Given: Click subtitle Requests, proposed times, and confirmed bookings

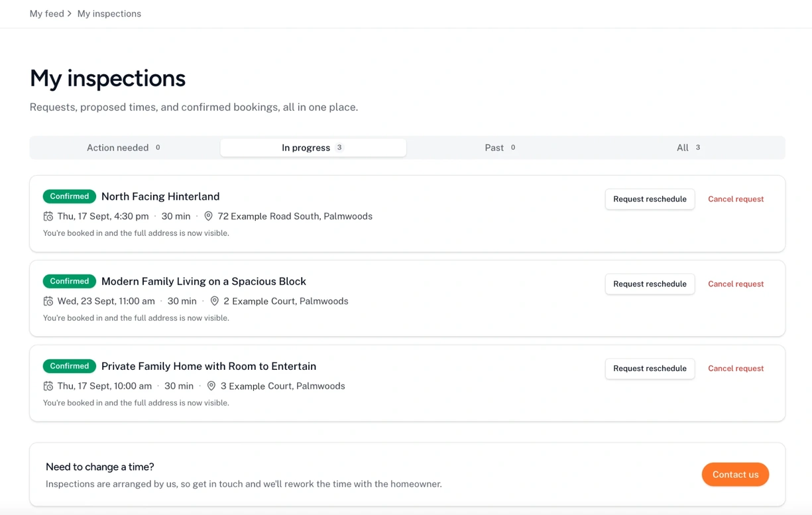Looking at the screenshot, I should (x=194, y=107).
